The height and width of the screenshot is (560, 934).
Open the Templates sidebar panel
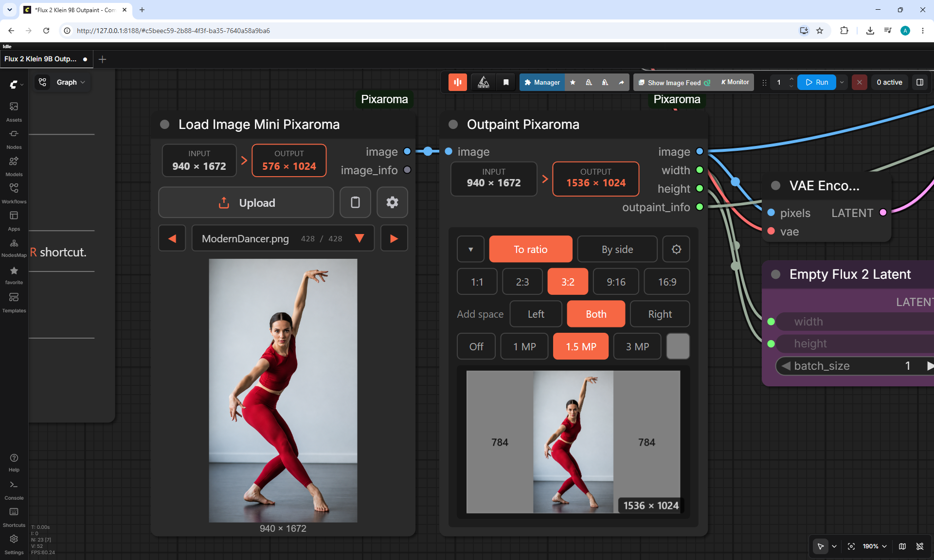[x=14, y=302]
